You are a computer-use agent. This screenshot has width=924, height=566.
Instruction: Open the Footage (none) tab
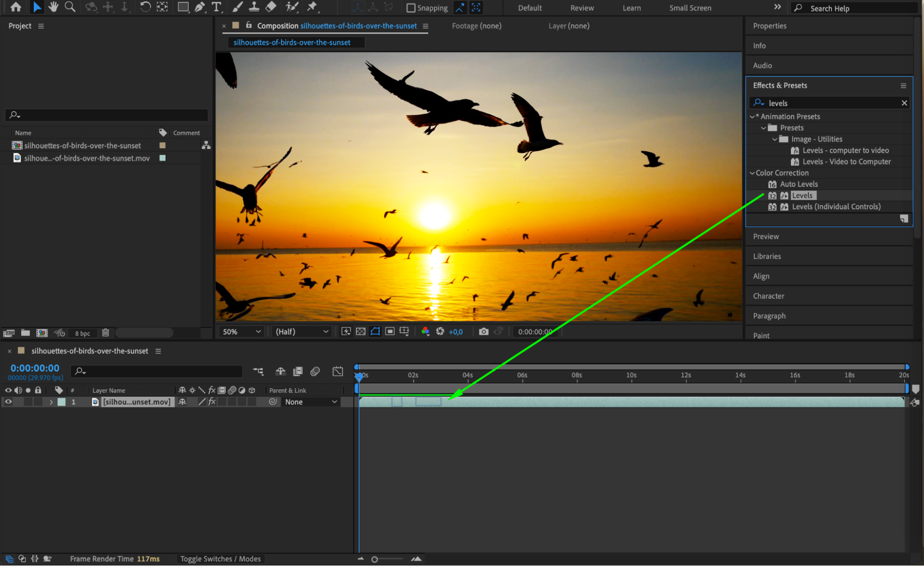477,26
